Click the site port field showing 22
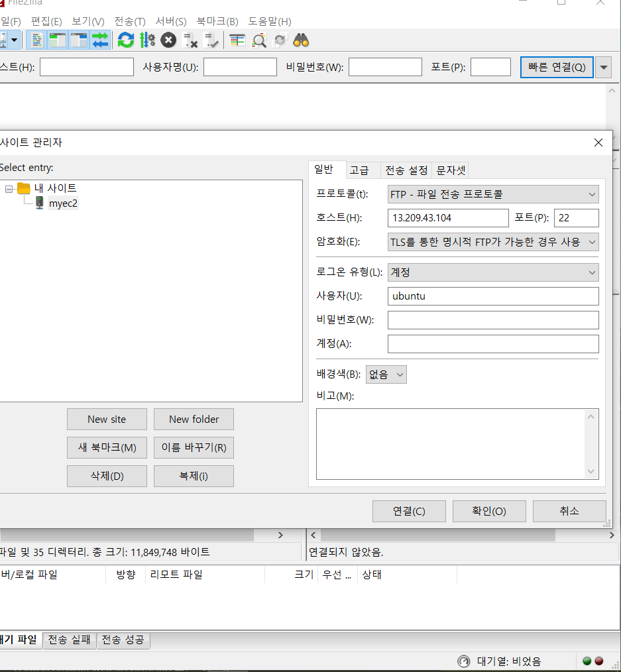Screen dimensions: 621x672 (576, 218)
